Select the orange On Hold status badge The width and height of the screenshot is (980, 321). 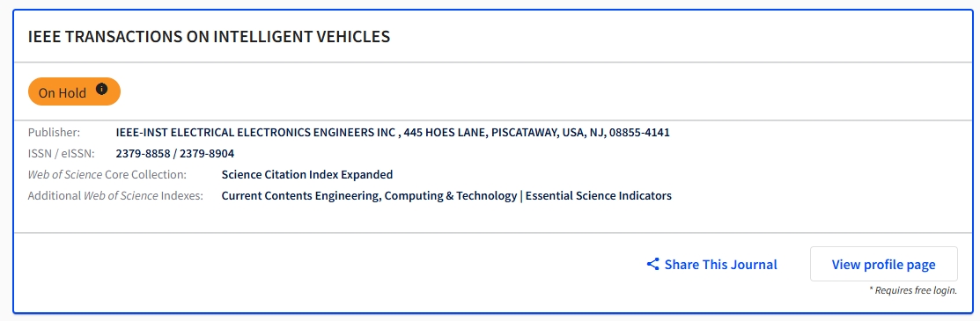pos(74,91)
